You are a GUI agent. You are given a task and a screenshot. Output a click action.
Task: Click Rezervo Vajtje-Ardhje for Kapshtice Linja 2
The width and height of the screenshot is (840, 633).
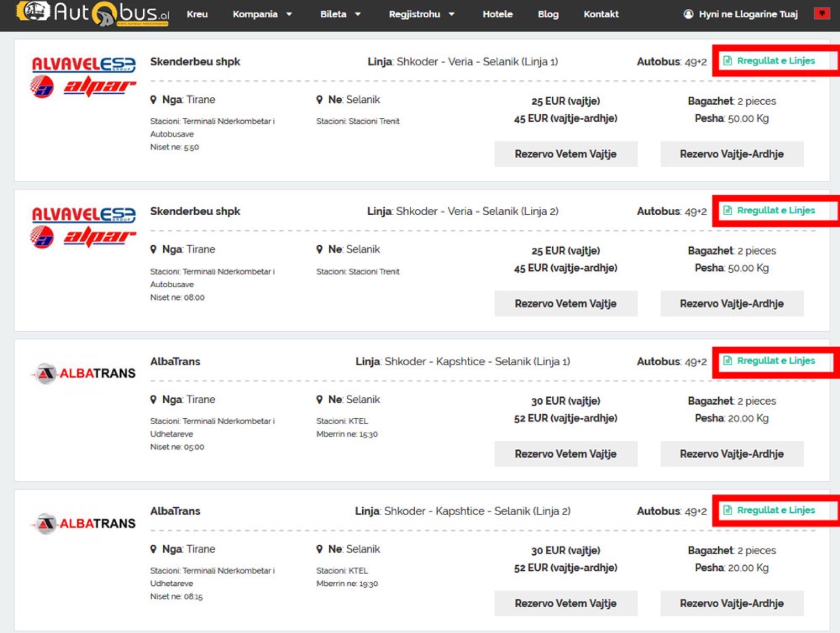pos(732,604)
